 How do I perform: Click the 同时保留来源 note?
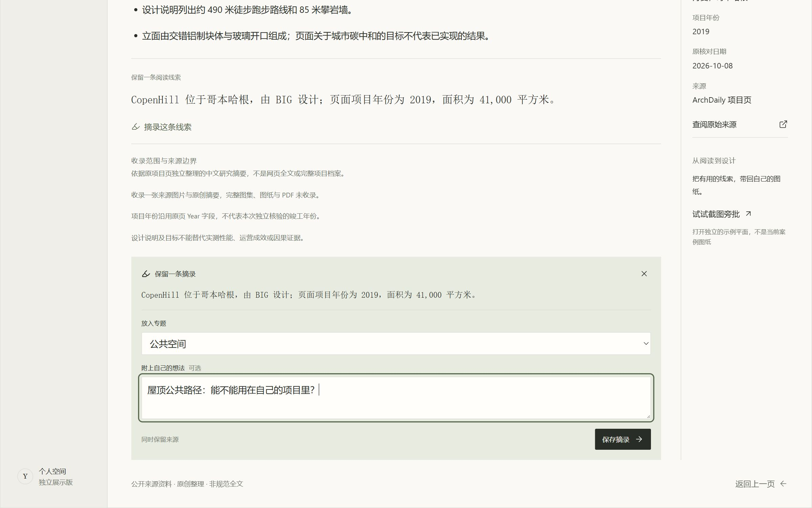(x=160, y=439)
